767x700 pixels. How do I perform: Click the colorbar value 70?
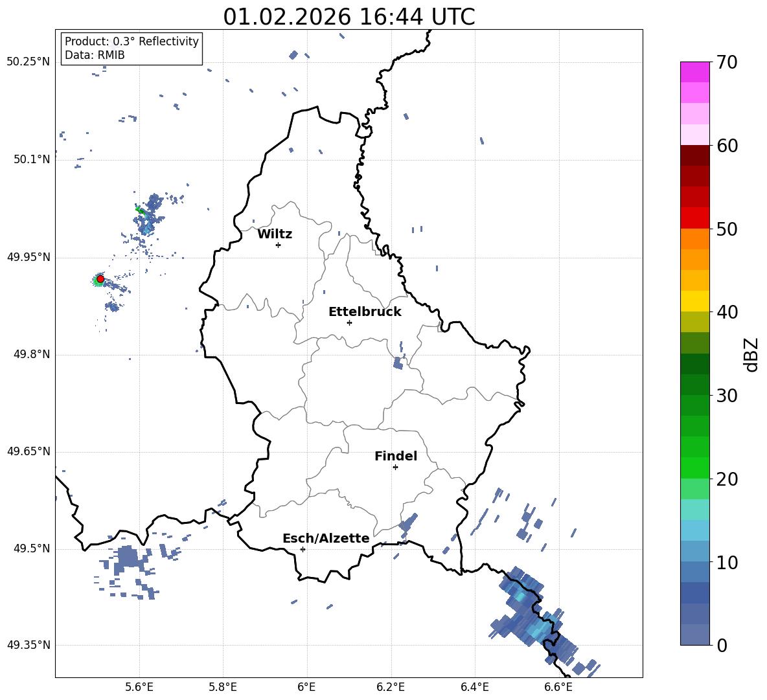point(727,63)
